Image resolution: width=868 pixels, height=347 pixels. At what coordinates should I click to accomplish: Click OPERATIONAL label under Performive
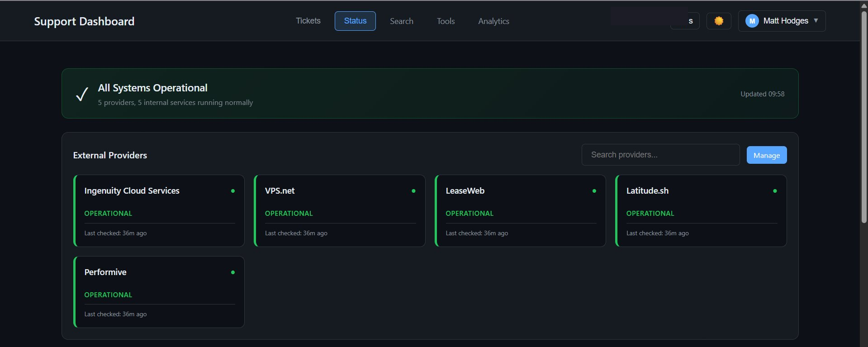coord(108,295)
